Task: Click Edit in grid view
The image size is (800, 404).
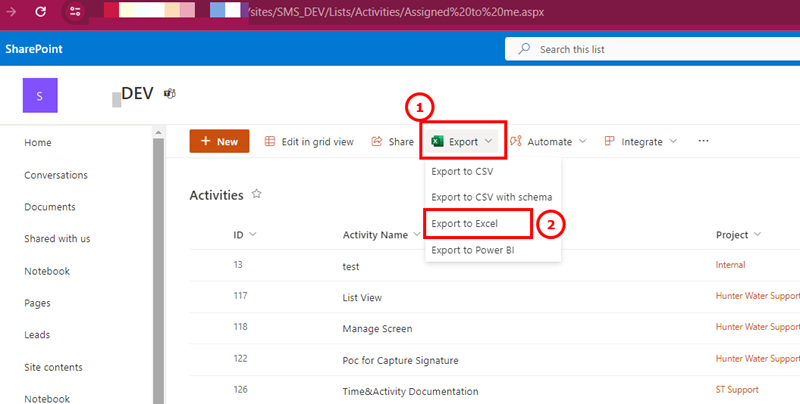Action: coord(309,142)
